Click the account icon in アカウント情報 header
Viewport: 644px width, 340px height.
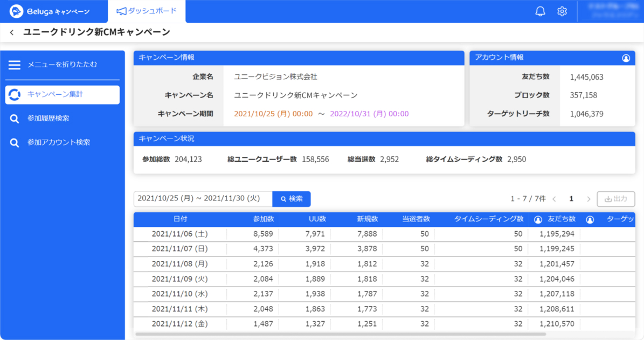626,58
